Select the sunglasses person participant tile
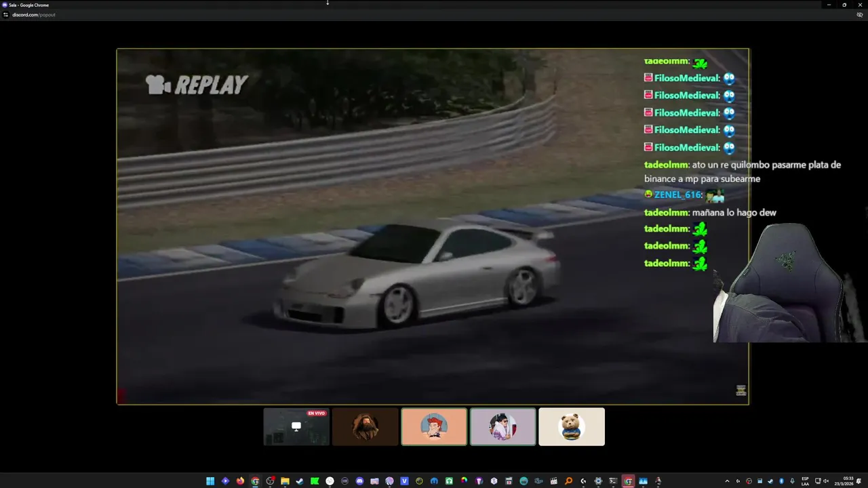 click(503, 426)
